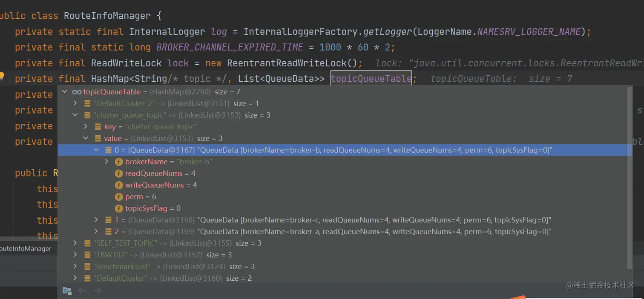Viewport: 644px width, 299px height.
Task: Click the set-as-root icon in popup footer
Action: (66, 290)
